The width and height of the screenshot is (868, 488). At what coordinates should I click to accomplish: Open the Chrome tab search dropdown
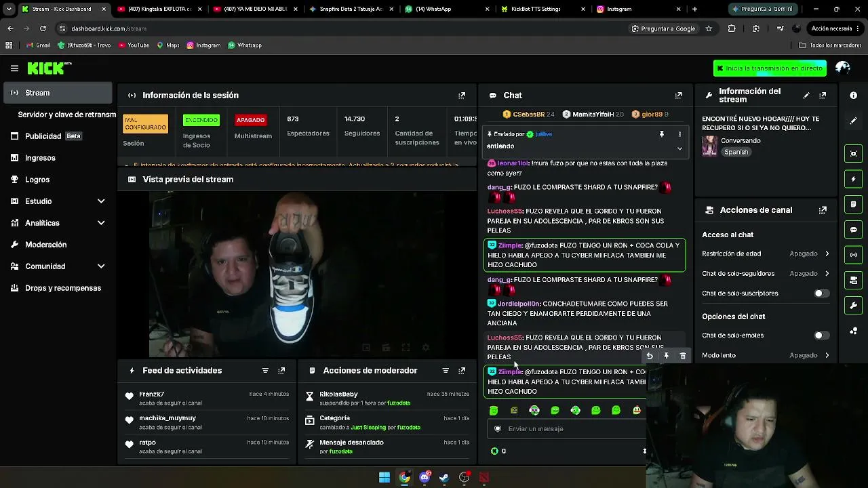click(9, 9)
